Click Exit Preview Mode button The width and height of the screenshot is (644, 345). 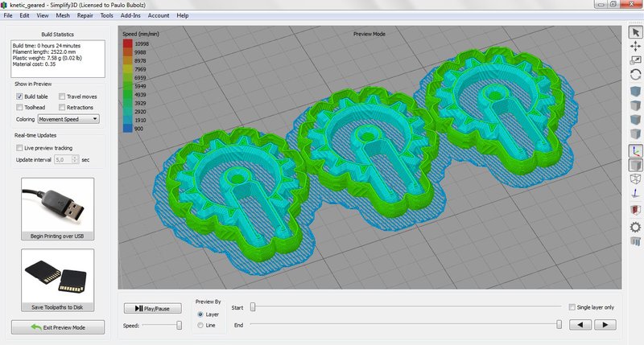click(58, 327)
